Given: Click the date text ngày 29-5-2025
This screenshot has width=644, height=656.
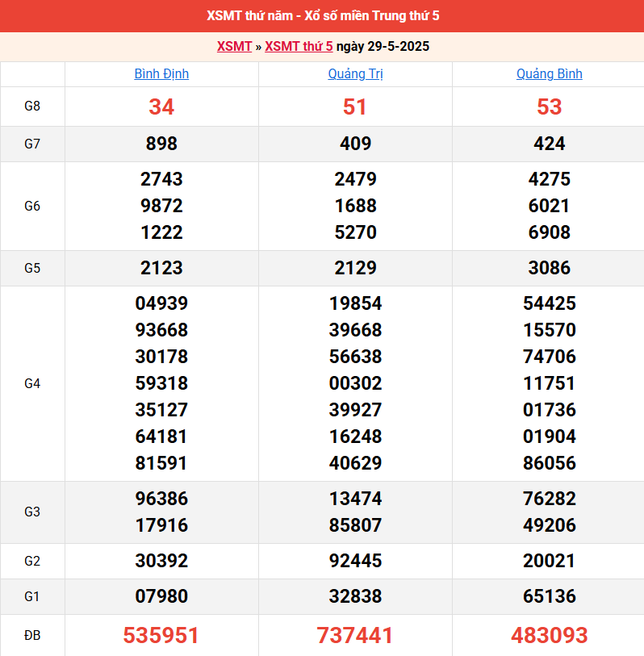Looking at the screenshot, I should click(383, 47).
